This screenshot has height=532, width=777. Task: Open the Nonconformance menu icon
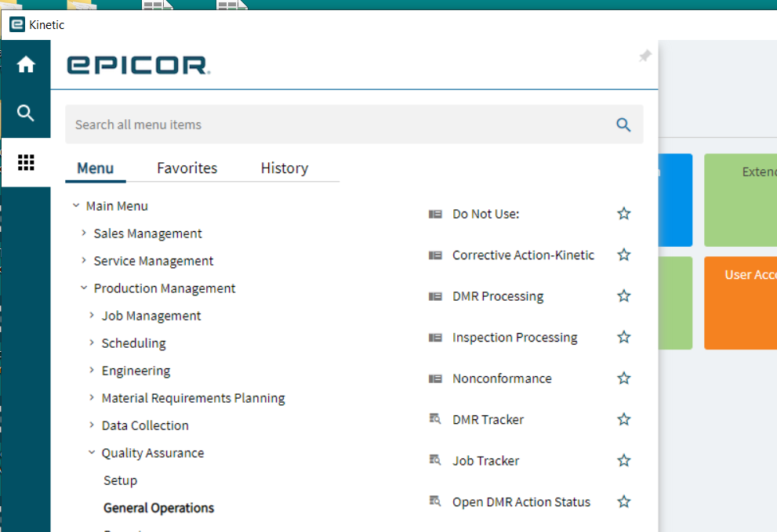click(x=435, y=379)
